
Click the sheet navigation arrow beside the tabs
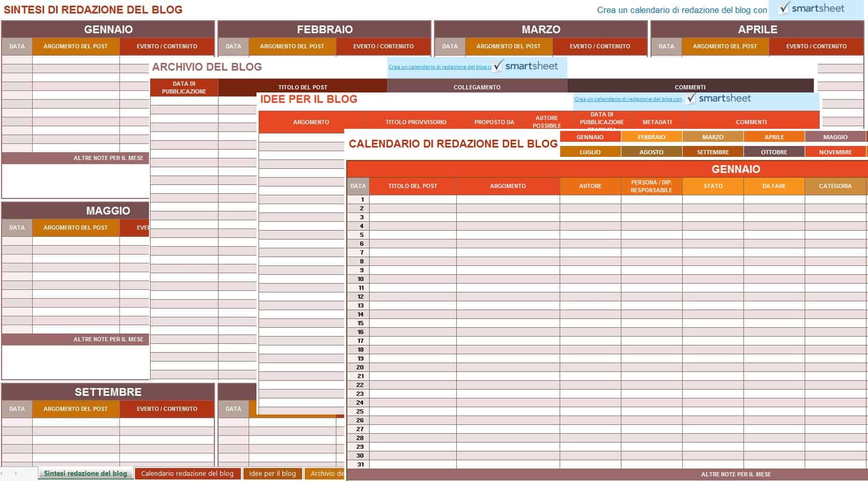point(16,473)
